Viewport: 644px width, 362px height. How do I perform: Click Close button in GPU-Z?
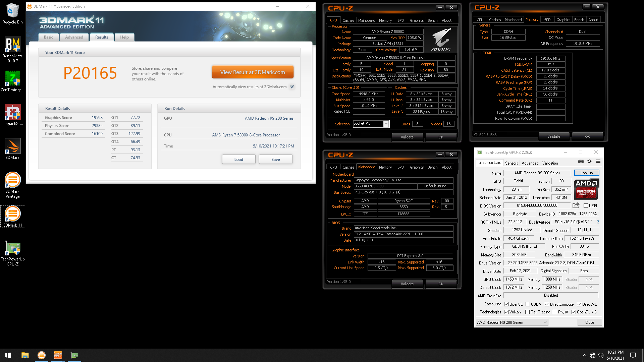[590, 322]
